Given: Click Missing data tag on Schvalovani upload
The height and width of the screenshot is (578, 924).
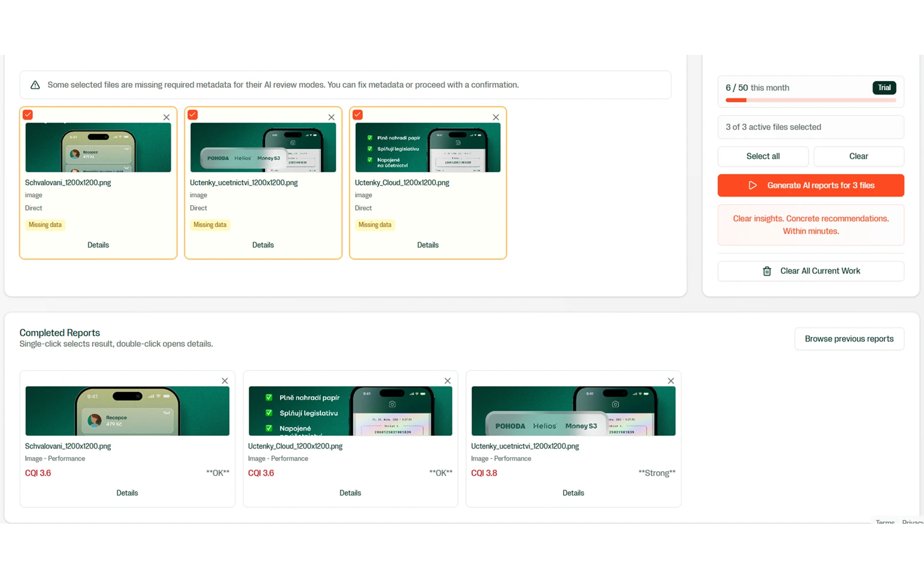Looking at the screenshot, I should click(x=45, y=225).
